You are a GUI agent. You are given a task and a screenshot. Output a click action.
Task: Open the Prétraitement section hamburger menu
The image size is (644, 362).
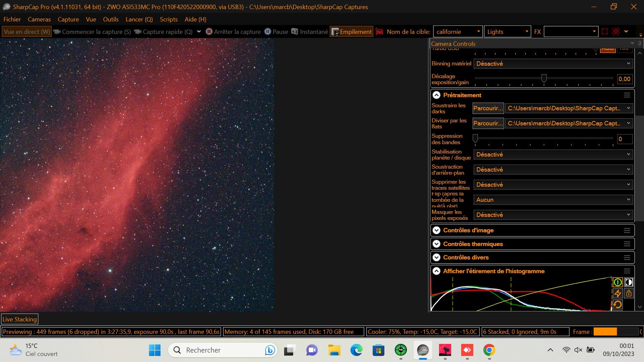click(x=627, y=95)
